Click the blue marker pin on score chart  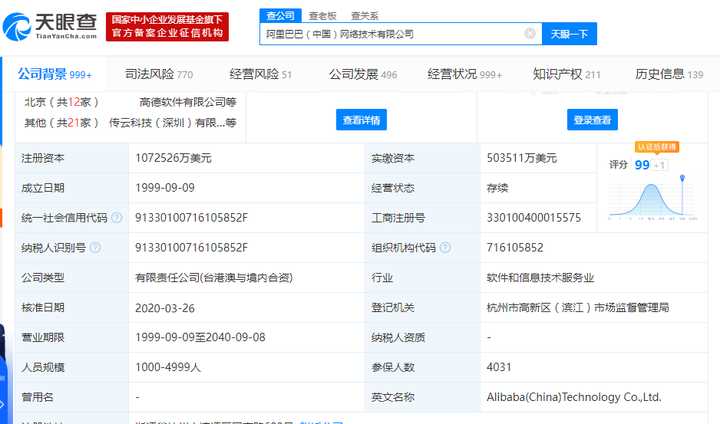[x=682, y=178]
